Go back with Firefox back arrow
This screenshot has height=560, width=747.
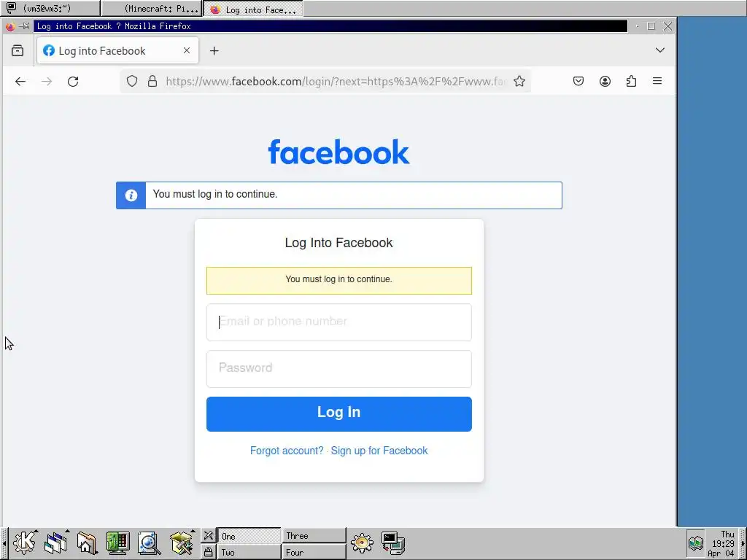pos(20,82)
